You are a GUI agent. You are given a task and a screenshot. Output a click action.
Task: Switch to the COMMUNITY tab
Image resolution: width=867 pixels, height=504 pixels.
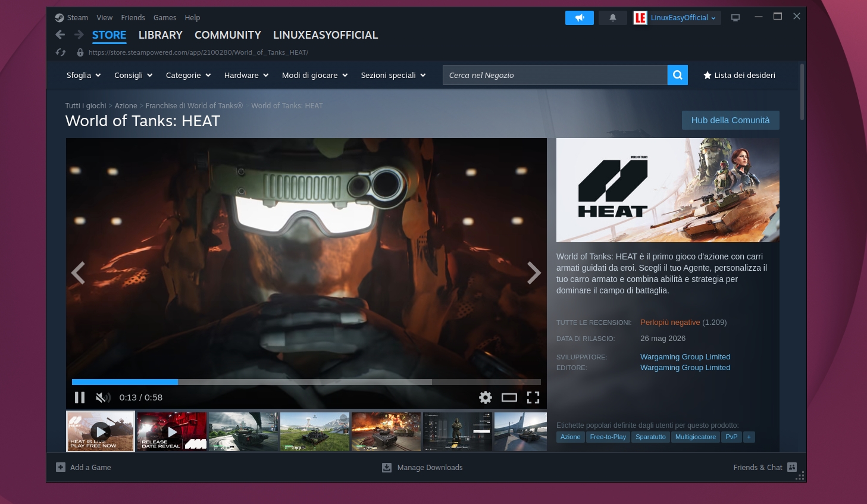coord(228,35)
